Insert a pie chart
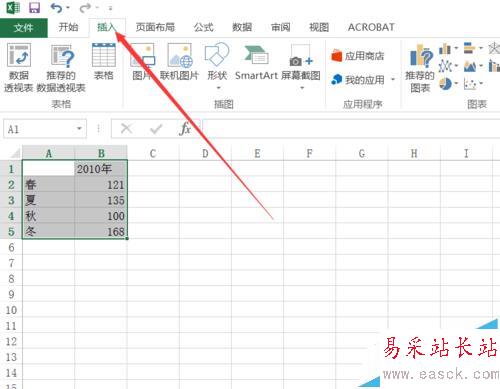500x389 pixels. pyautogui.click(x=445, y=83)
